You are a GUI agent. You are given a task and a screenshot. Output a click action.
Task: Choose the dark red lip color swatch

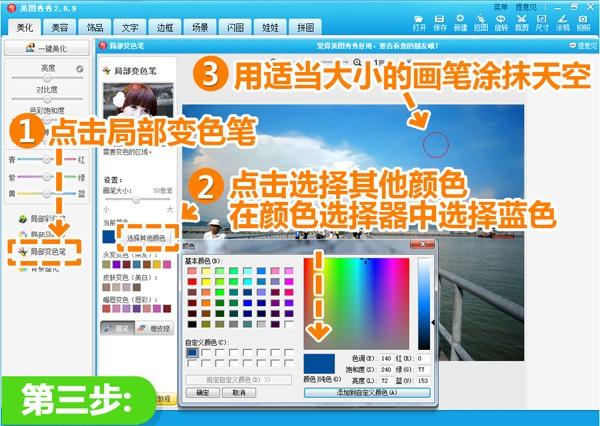point(167,308)
